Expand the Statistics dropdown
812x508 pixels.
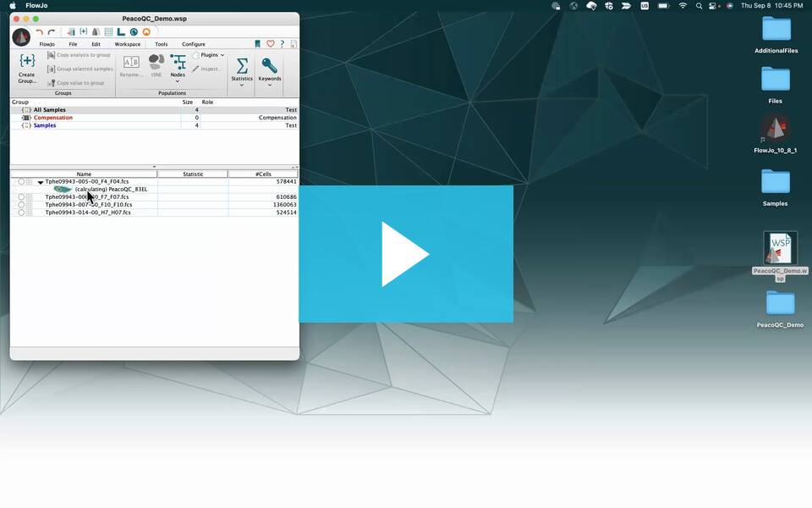point(242,85)
